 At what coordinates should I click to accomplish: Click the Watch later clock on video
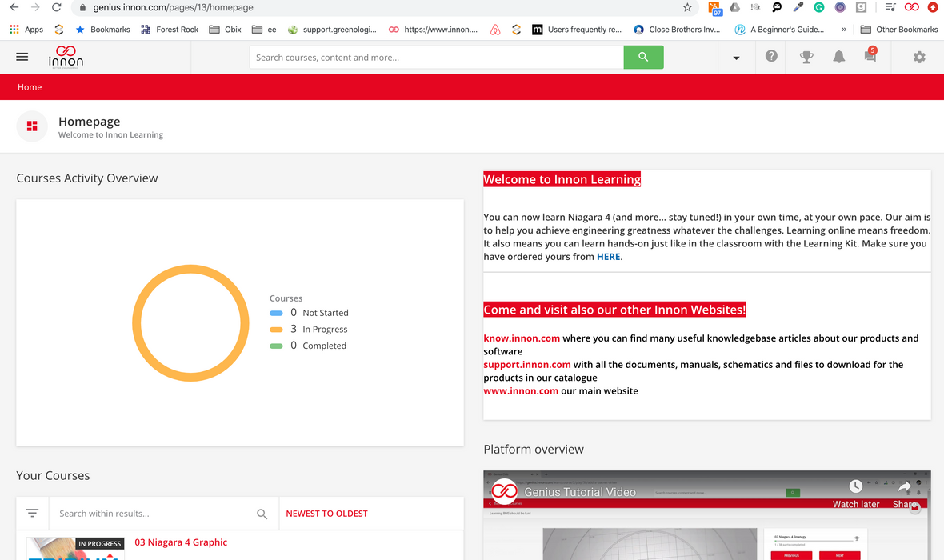(855, 486)
